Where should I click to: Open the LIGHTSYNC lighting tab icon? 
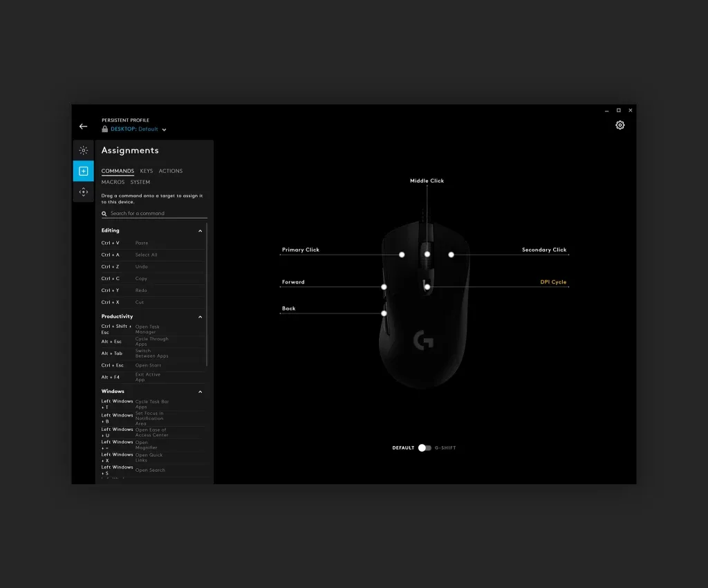[83, 150]
